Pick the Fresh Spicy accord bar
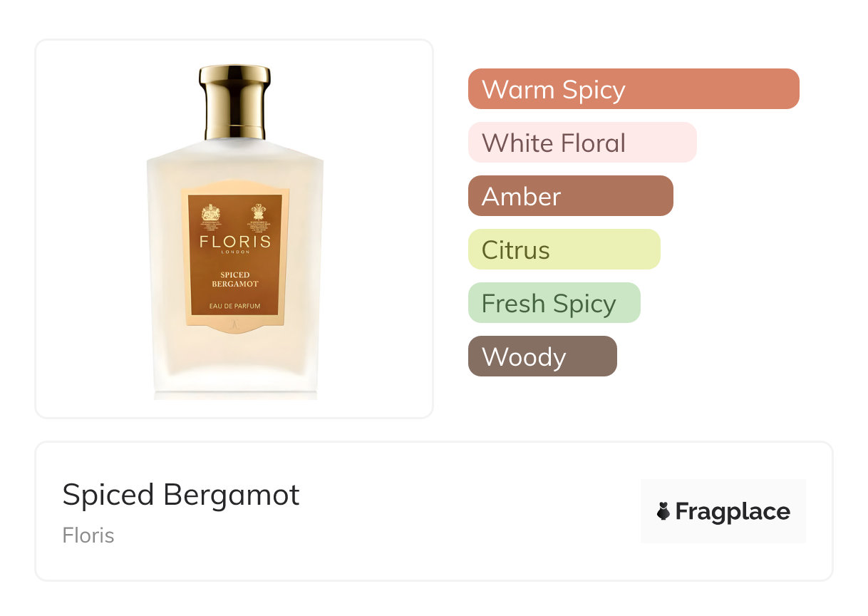 (x=554, y=303)
